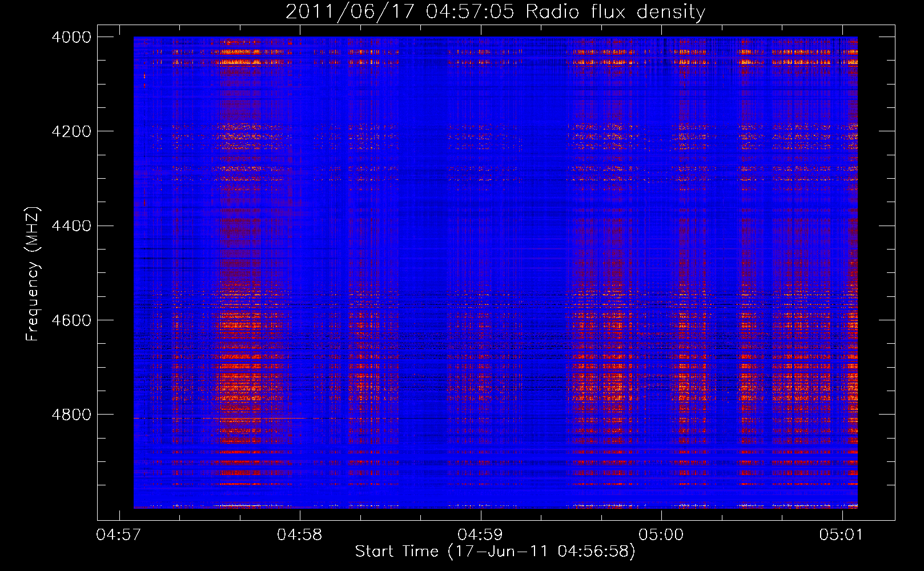
Task: Click the "Start Time (17-Jun-11 04:56:58)" axis label
Action: click(x=495, y=551)
